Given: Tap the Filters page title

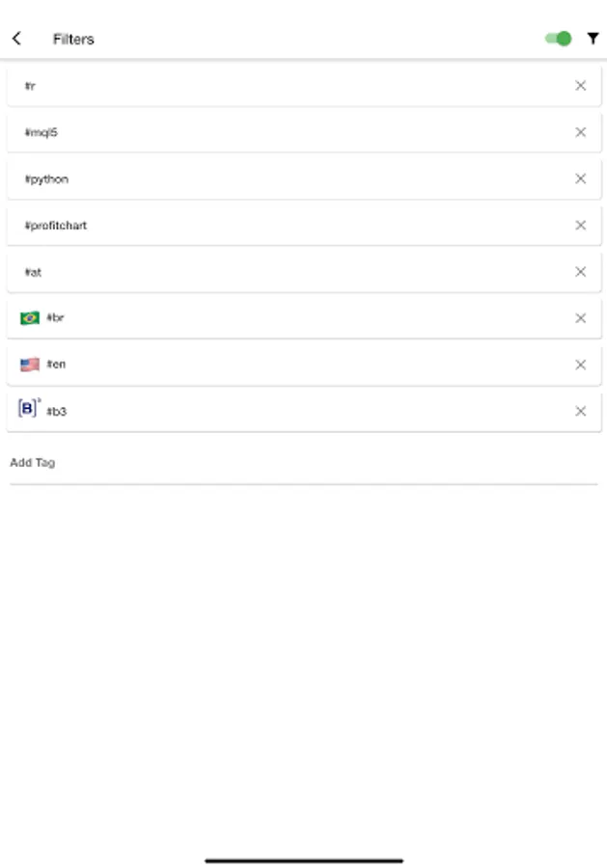Looking at the screenshot, I should [73, 40].
